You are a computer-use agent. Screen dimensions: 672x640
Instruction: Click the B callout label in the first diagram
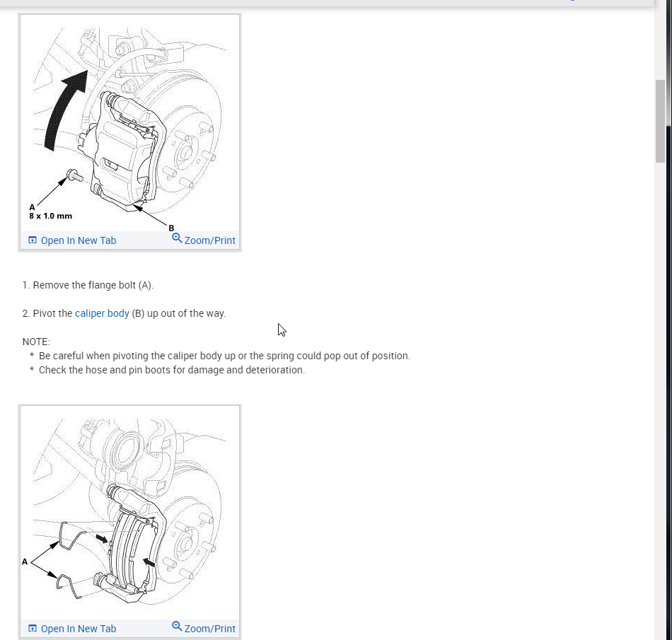pyautogui.click(x=171, y=228)
